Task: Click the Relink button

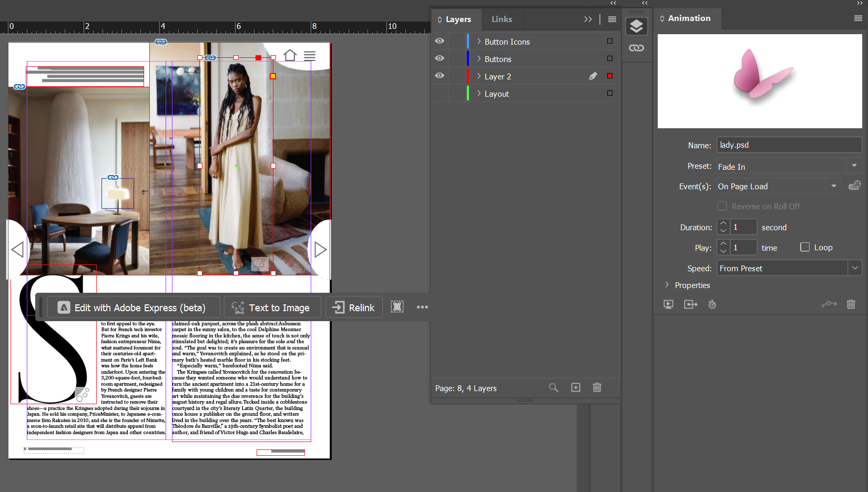Action: (x=354, y=307)
